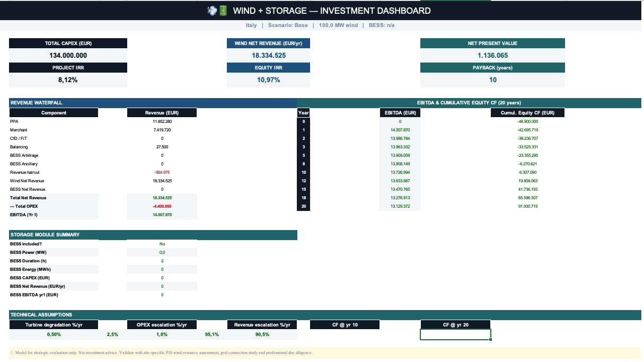
Task: Click the Revenue (EUR) column header
Action: [162, 113]
